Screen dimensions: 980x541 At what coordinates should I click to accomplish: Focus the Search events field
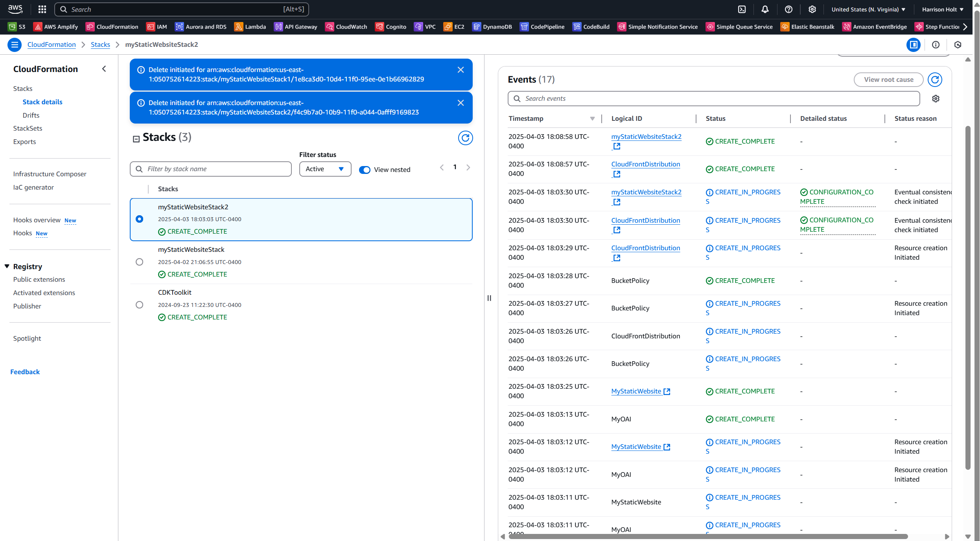pos(713,99)
